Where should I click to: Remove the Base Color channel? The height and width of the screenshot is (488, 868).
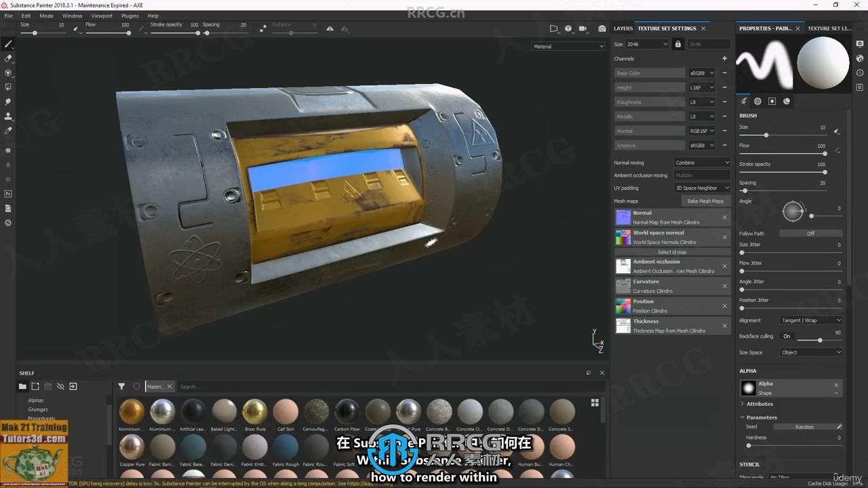click(724, 73)
